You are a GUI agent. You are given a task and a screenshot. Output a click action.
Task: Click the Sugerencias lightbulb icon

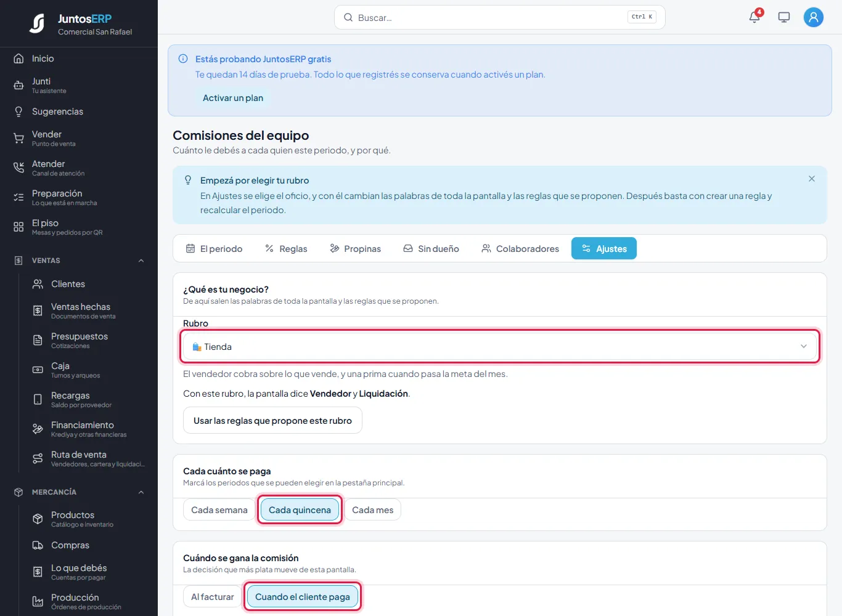pyautogui.click(x=18, y=111)
